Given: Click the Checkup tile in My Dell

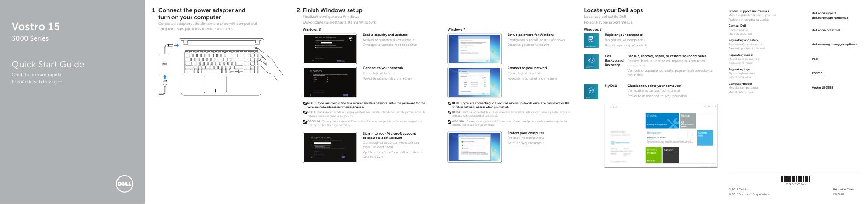Looking at the screenshot, I should click(x=662, y=121).
